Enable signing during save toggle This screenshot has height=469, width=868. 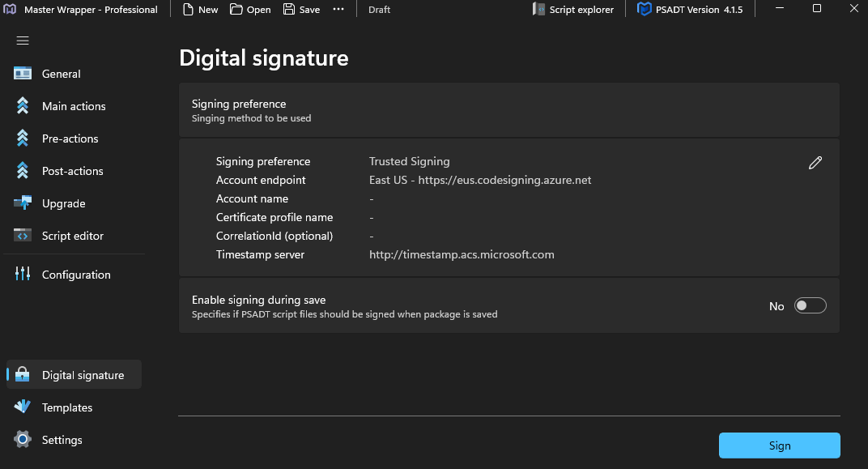(810, 305)
